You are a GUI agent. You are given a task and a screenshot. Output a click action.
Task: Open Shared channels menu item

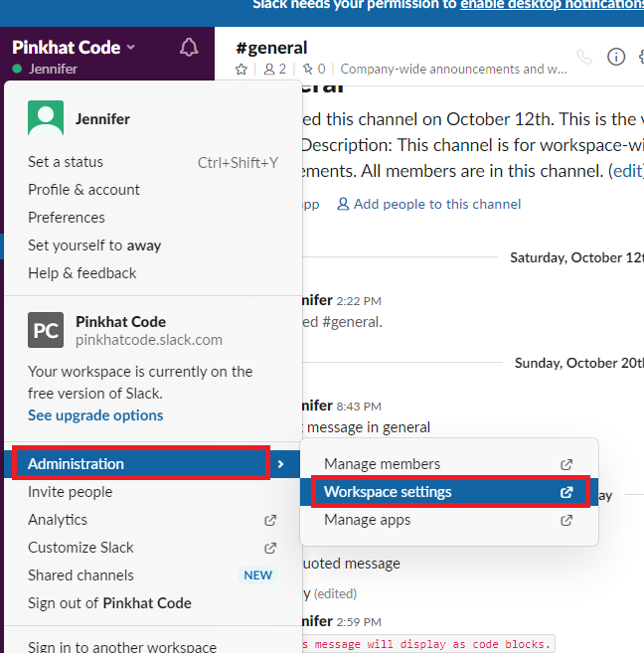click(x=153, y=575)
